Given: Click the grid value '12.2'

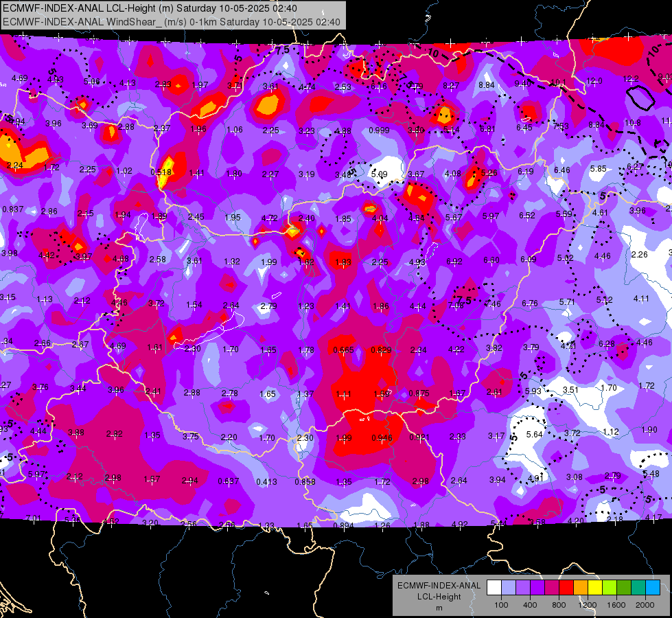Looking at the screenshot, I should (x=630, y=79).
